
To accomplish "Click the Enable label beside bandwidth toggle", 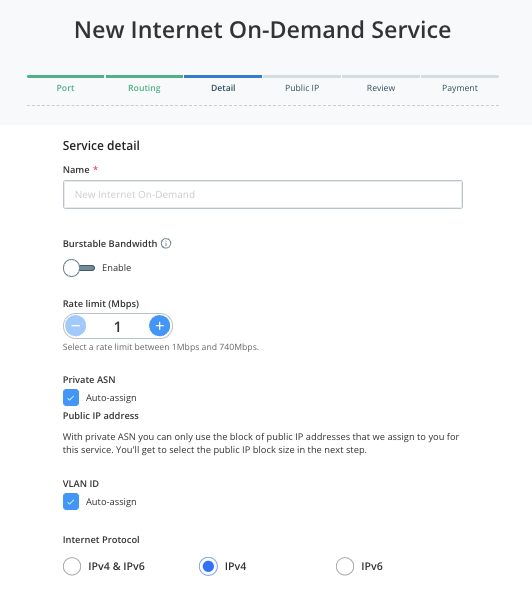I will pos(117,268).
